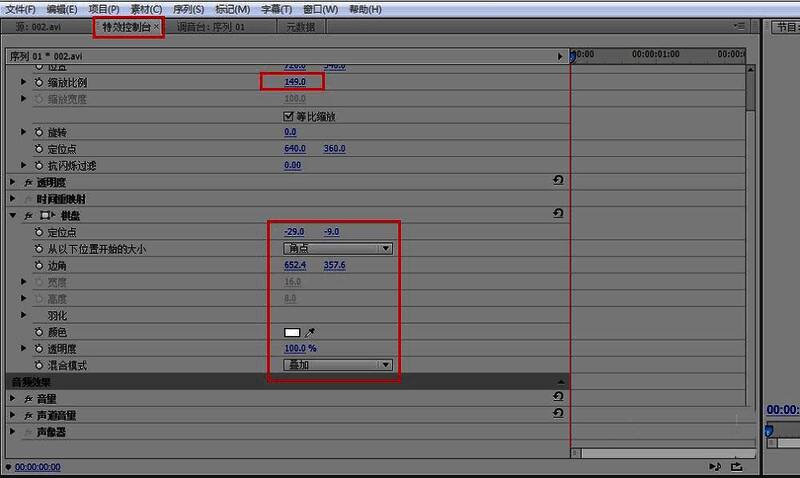This screenshot has width=800, height=478.
Task: Reset the 棋盘 effect with its reset icon
Action: [x=557, y=214]
